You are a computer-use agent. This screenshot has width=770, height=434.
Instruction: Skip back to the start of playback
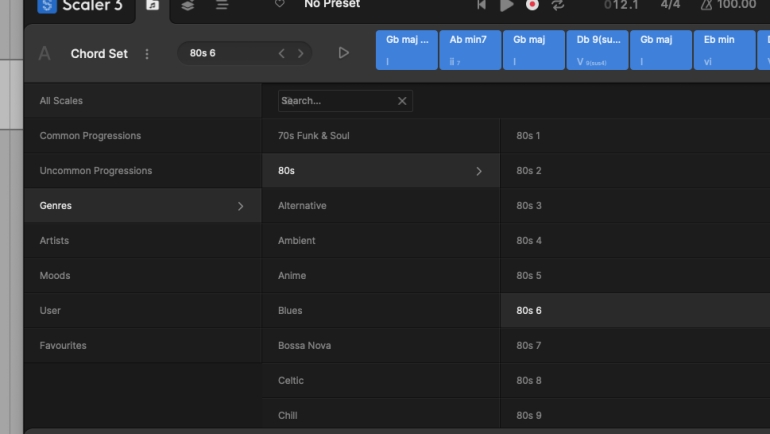point(481,5)
